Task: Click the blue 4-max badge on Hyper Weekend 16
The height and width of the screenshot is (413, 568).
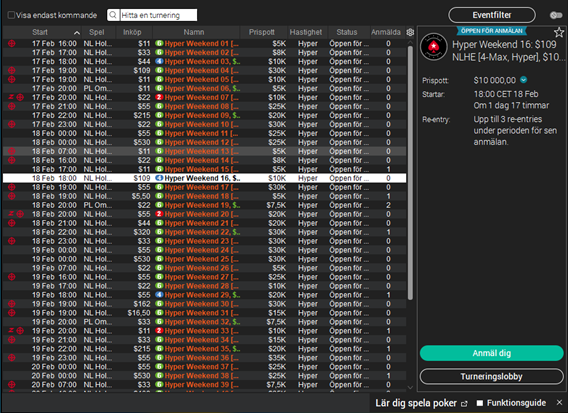Action: click(159, 178)
